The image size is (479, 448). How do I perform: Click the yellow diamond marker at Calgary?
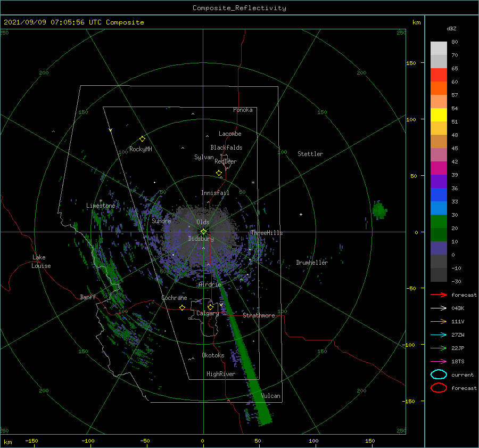(210, 307)
